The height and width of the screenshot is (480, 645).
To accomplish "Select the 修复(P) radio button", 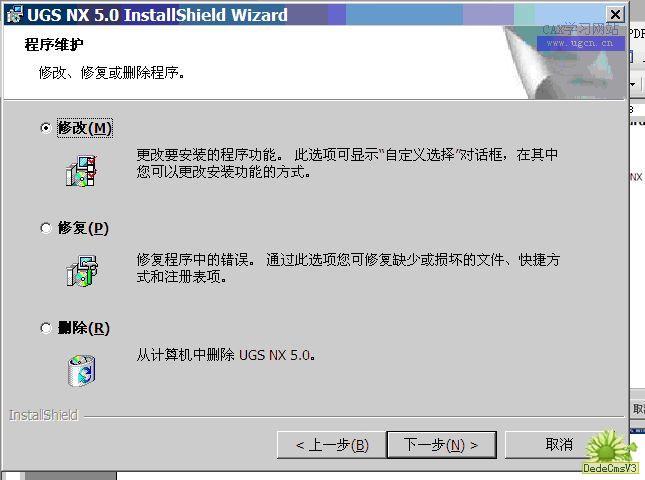I will 46,227.
